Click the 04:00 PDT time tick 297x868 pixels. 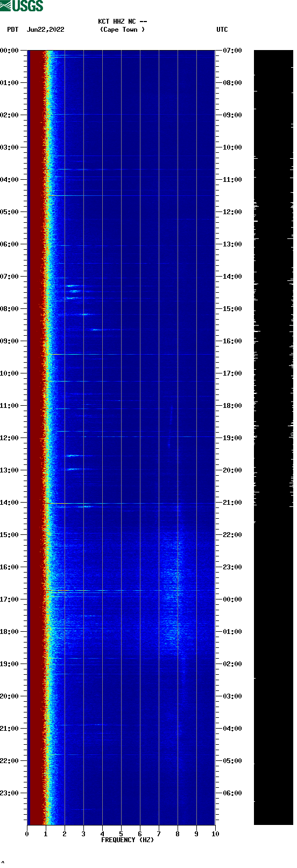[x=10, y=180]
